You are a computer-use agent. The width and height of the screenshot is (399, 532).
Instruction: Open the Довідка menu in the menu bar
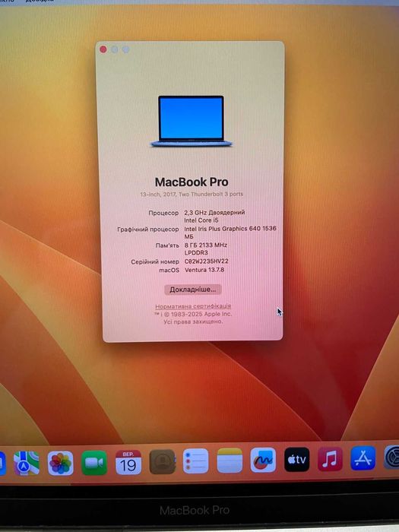pyautogui.click(x=40, y=1)
